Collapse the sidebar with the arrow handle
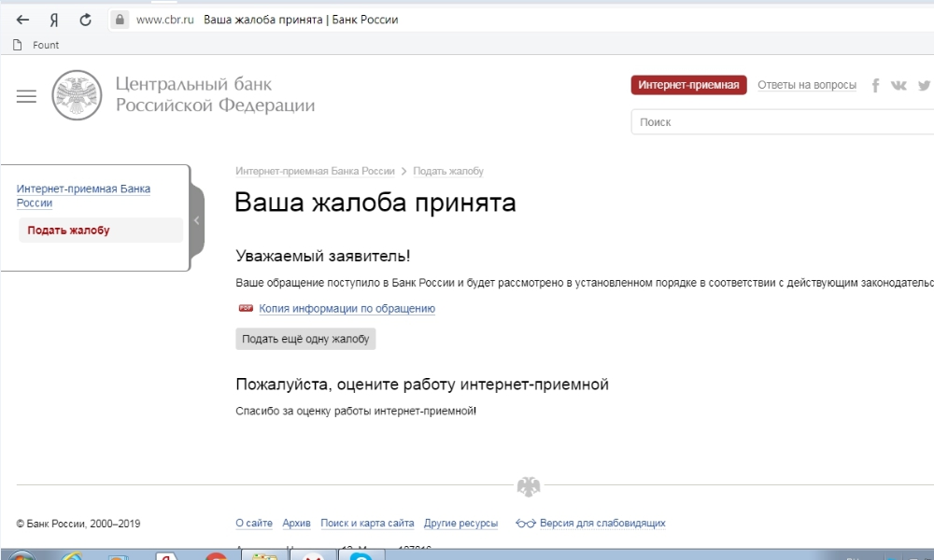This screenshot has height=560, width=934. [197, 221]
